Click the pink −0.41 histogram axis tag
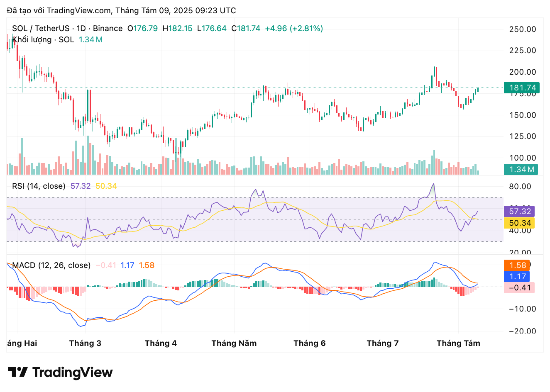The image size is (550, 392). [519, 287]
